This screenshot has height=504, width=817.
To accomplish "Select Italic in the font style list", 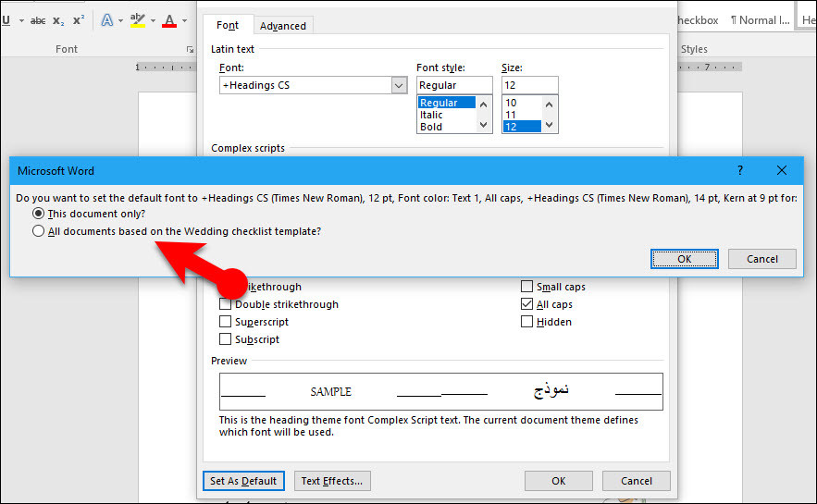I will click(447, 115).
